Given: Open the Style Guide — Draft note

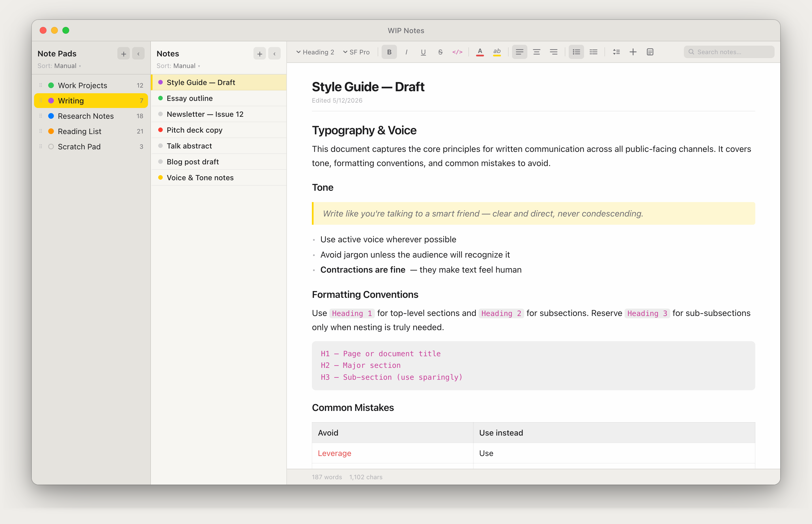Looking at the screenshot, I should pyautogui.click(x=219, y=82).
